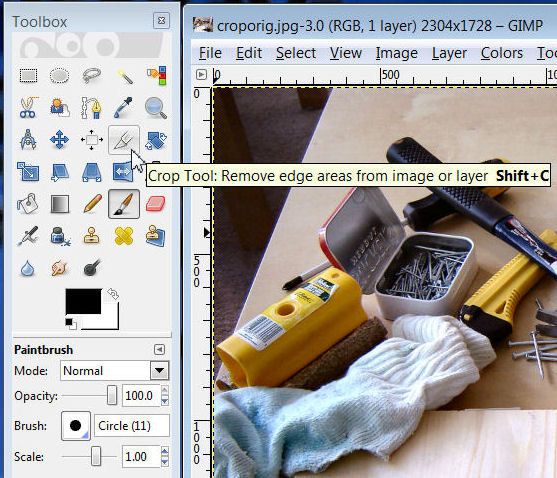This screenshot has height=478, width=557.
Task: Open the Paintbrush Mode dropdown
Action: point(114,371)
